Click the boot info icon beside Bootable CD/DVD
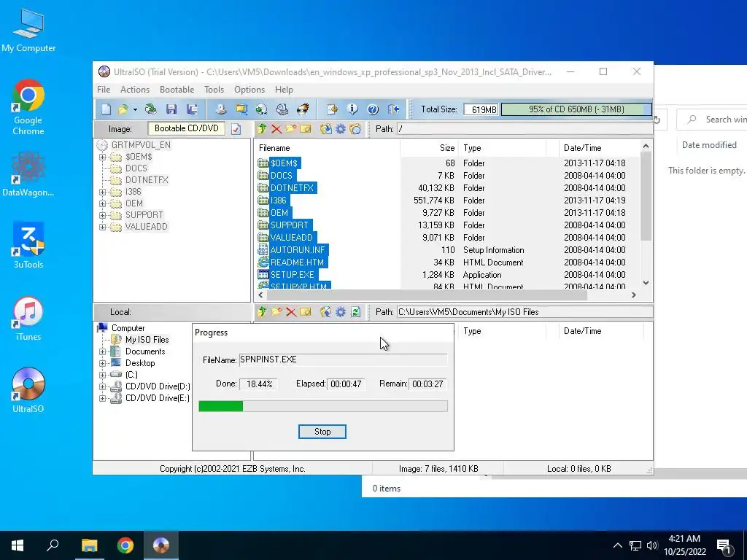Image resolution: width=747 pixels, height=560 pixels. pyautogui.click(x=236, y=129)
